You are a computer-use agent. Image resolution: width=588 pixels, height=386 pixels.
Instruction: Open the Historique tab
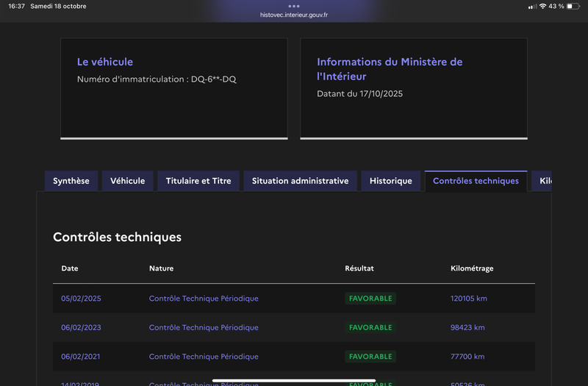(x=391, y=181)
